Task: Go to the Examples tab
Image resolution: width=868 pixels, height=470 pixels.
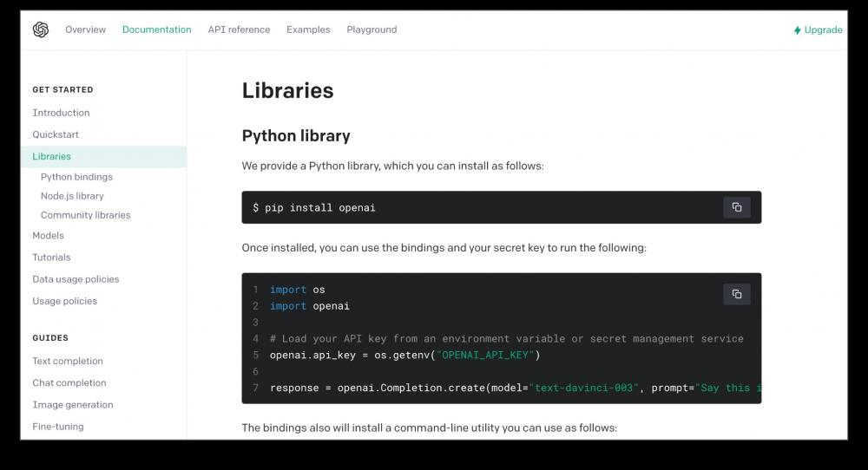Action: tap(308, 29)
